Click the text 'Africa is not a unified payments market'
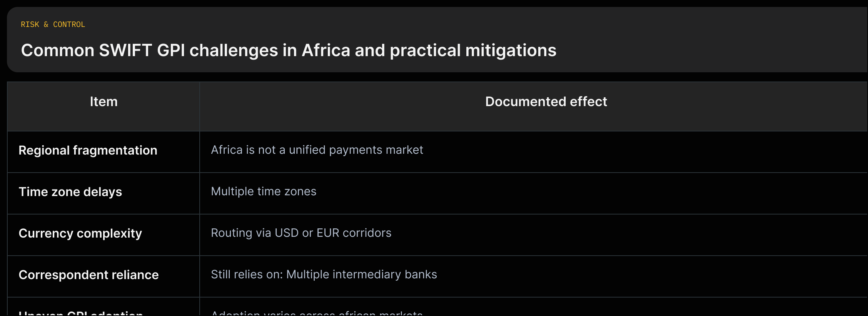 (317, 150)
